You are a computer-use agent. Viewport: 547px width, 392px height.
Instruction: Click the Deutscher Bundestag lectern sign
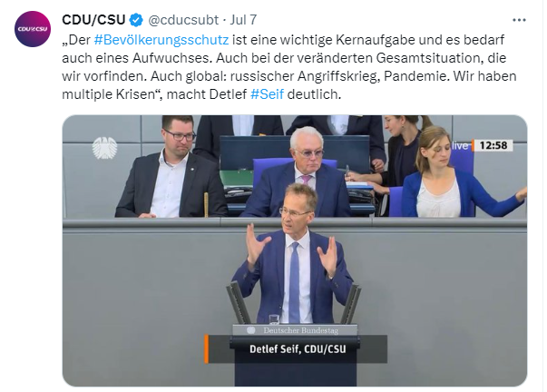pos(295,330)
